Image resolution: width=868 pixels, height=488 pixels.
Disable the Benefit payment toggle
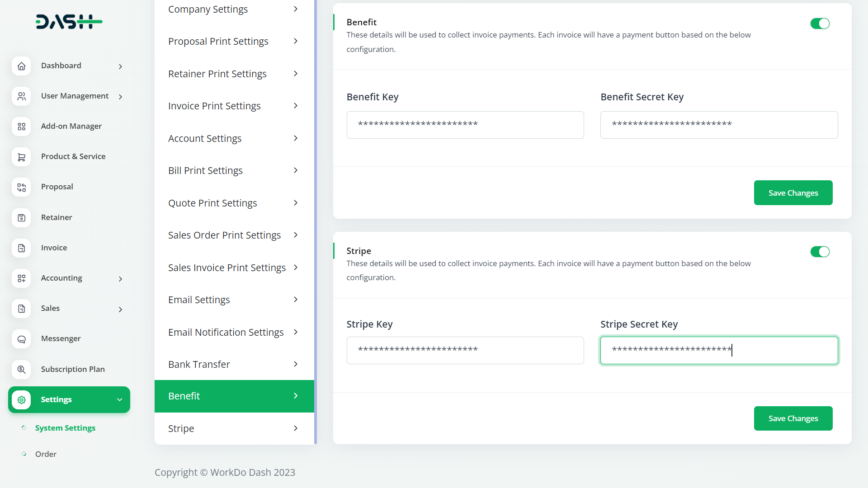click(x=820, y=23)
